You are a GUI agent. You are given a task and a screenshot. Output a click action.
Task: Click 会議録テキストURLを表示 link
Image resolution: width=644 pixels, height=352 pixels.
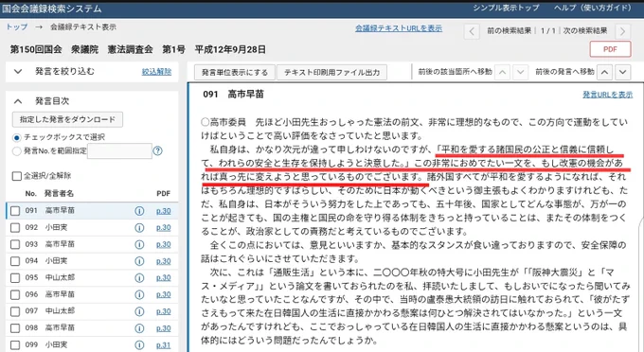coord(399,27)
